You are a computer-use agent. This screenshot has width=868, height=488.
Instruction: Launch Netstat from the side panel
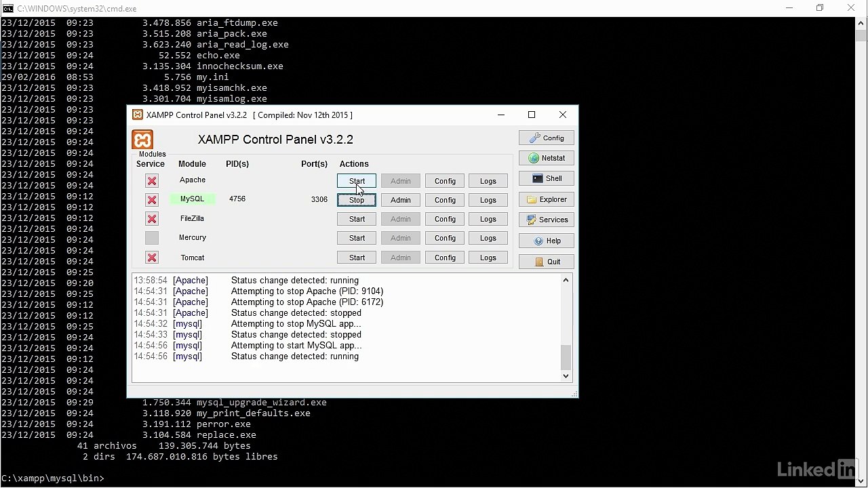click(547, 158)
